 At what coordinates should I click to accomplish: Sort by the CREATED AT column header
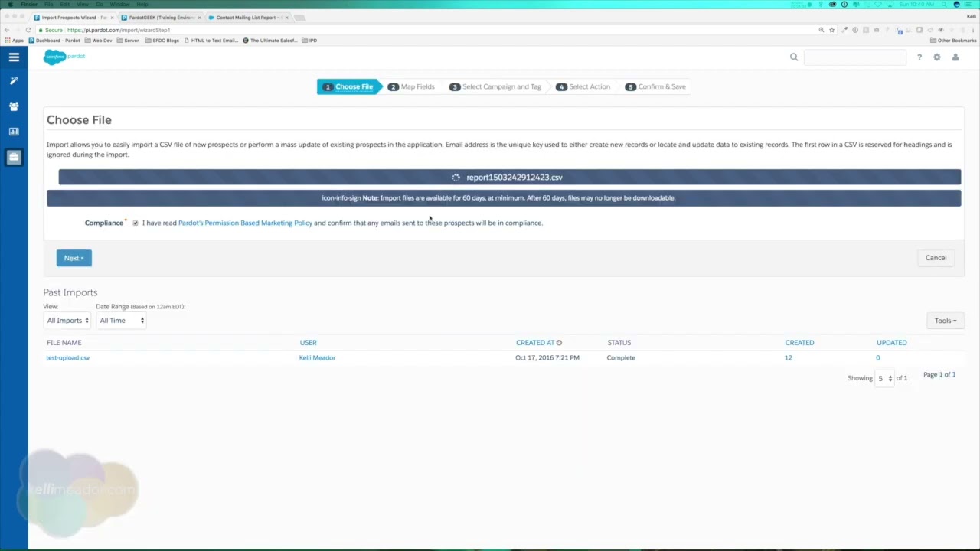(534, 343)
